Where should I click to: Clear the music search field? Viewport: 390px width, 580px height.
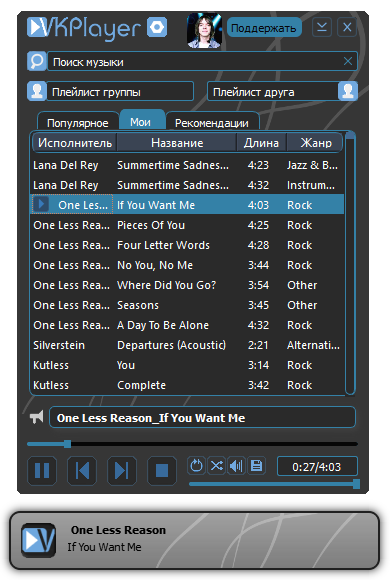[348, 61]
